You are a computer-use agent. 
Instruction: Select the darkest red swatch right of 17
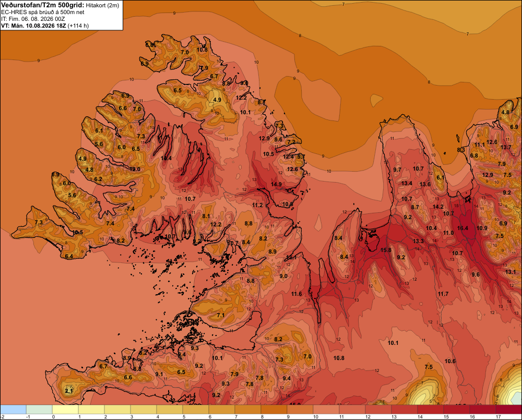point(508,410)
